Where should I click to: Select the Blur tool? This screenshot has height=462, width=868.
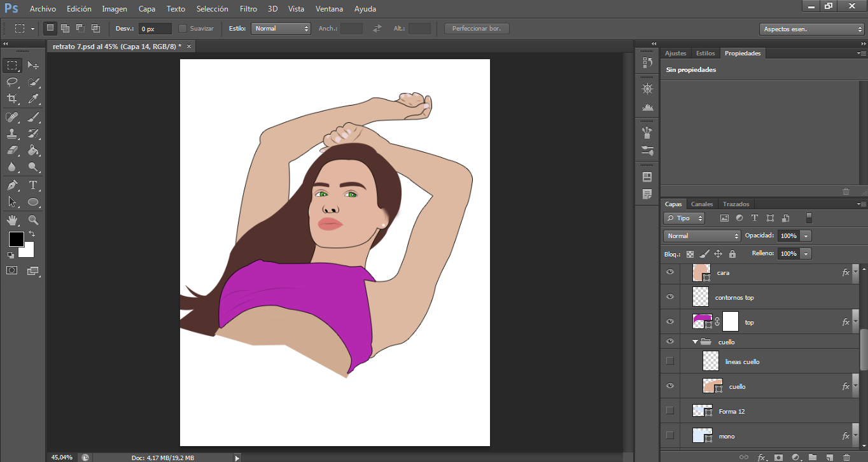pos(12,167)
